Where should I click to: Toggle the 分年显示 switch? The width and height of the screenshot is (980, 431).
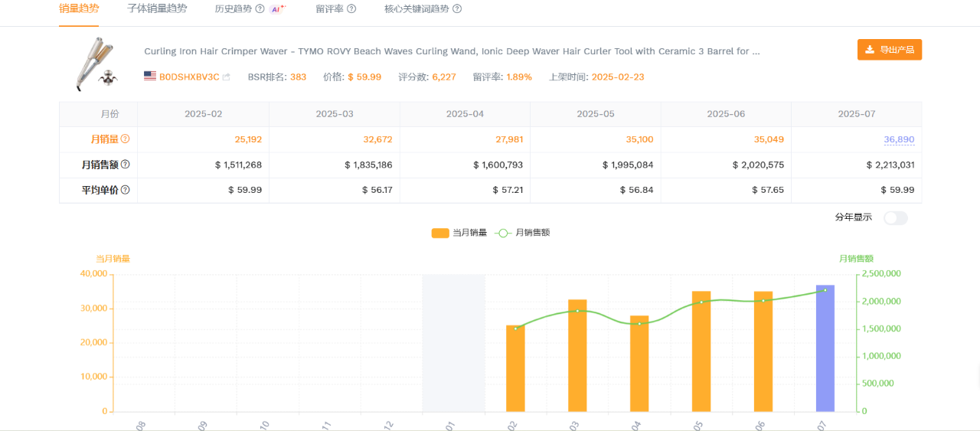[x=895, y=218]
